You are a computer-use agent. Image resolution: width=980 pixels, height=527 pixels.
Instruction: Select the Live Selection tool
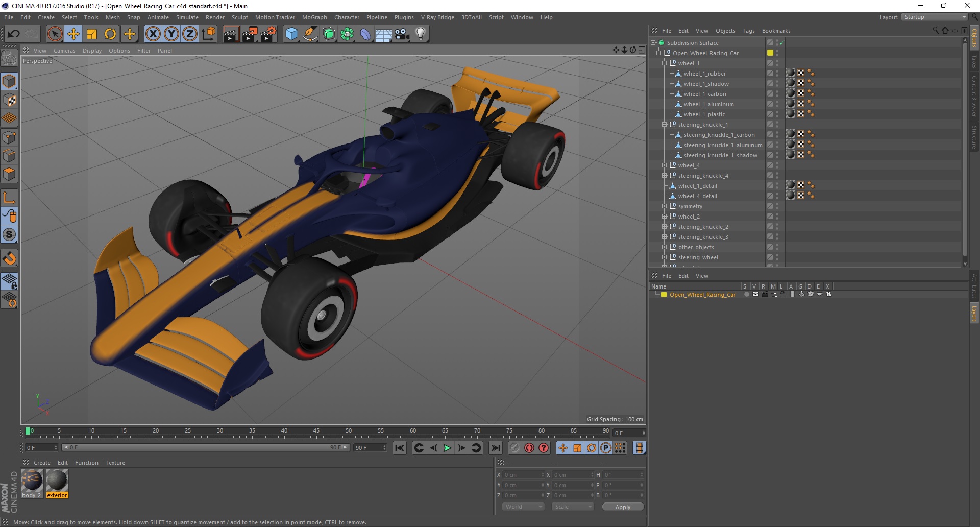click(55, 34)
